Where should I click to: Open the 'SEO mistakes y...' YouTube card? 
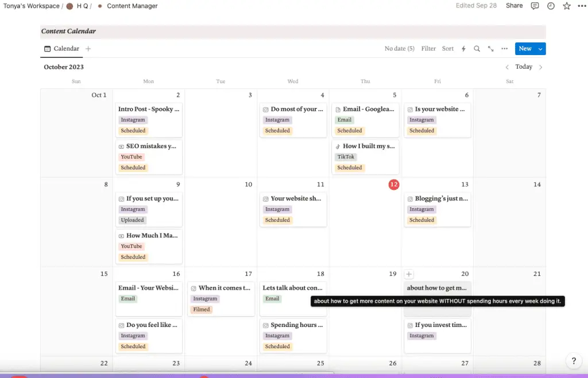tap(149, 157)
